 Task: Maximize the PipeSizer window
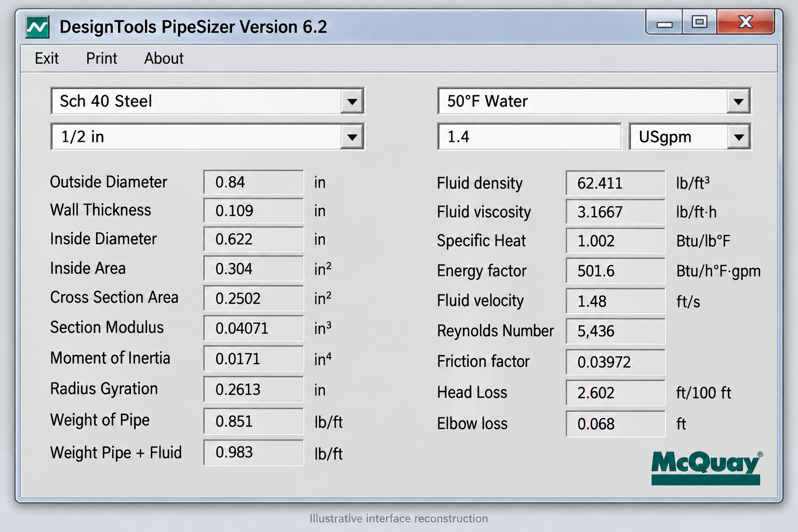click(699, 22)
